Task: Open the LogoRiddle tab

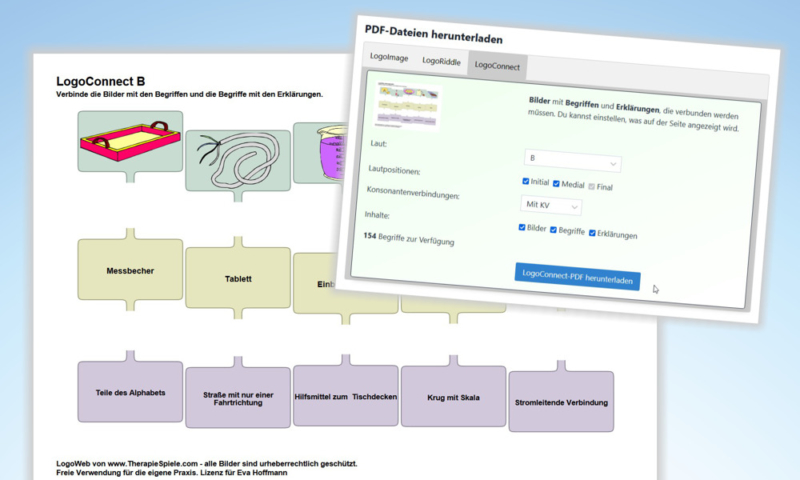Action: [x=440, y=62]
